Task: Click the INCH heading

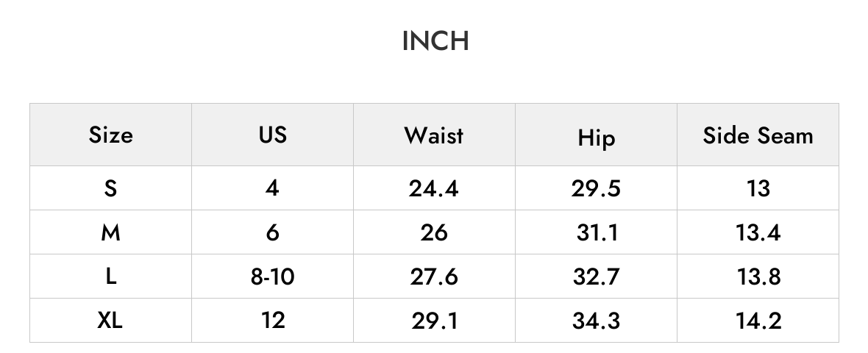Action: (x=435, y=41)
